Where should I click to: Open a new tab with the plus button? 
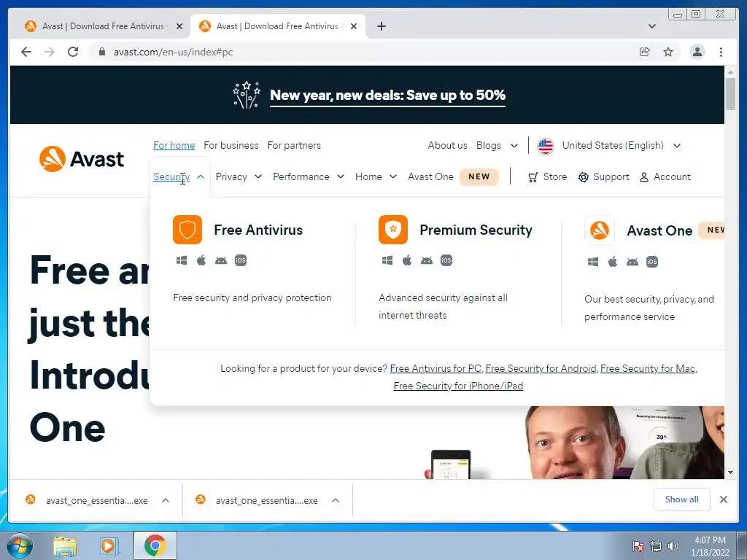pyautogui.click(x=382, y=26)
